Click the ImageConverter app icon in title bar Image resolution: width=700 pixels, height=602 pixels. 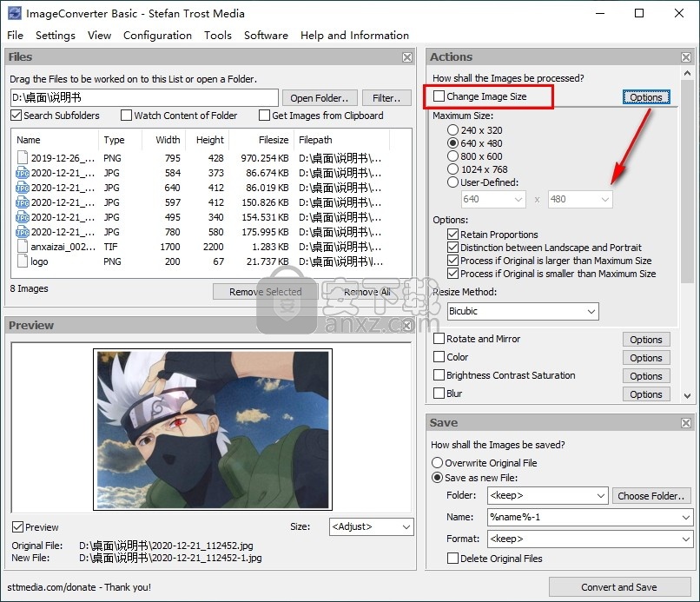14,13
